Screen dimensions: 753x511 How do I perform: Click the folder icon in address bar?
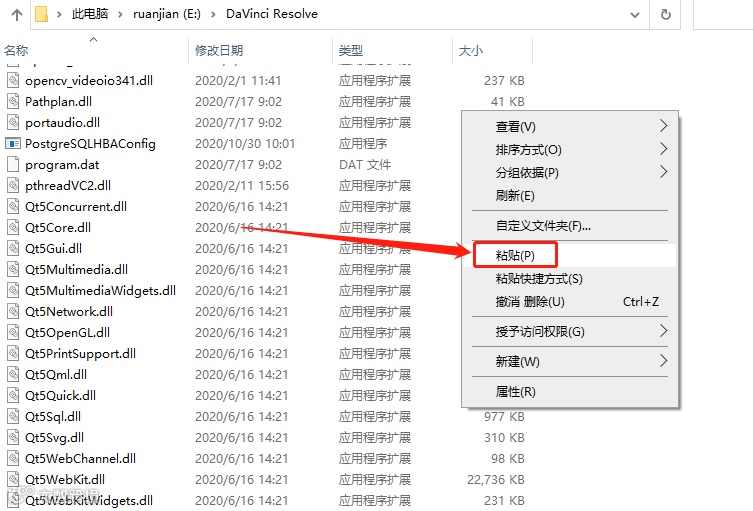42,14
